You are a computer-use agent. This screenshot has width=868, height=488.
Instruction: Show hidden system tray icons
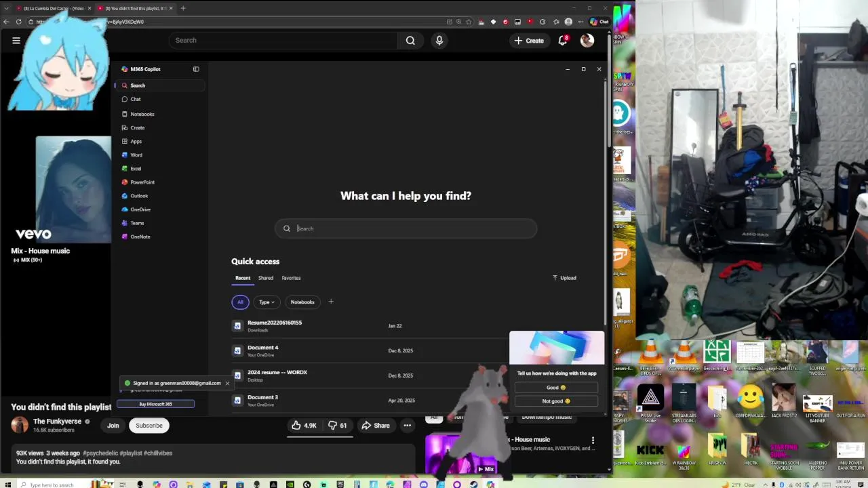point(764,485)
